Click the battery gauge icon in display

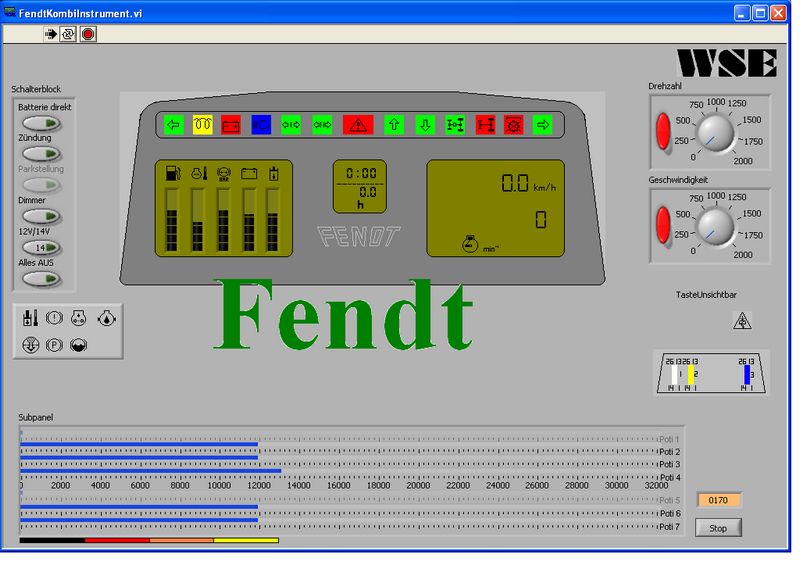point(249,174)
